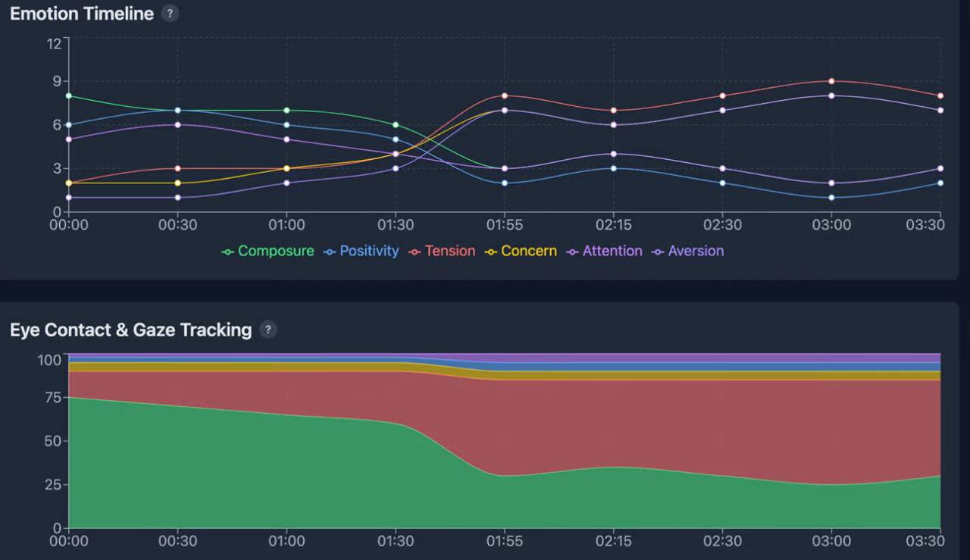Screen dimensions: 970x560
Task: Toggle the Positivity legend series
Action: (361, 251)
